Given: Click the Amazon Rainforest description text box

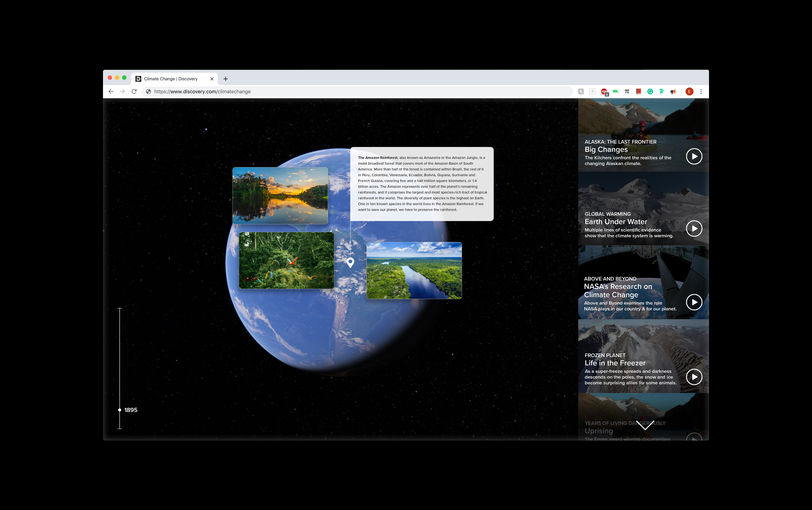Looking at the screenshot, I should point(422,184).
